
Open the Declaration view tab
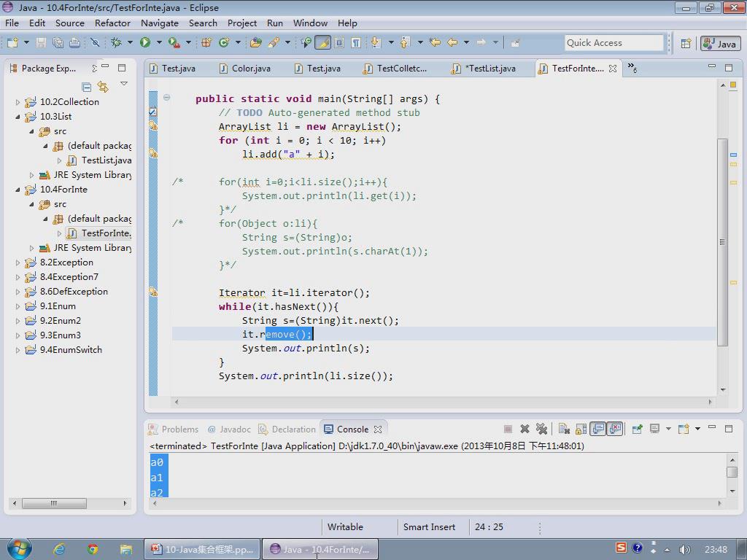pyautogui.click(x=287, y=429)
